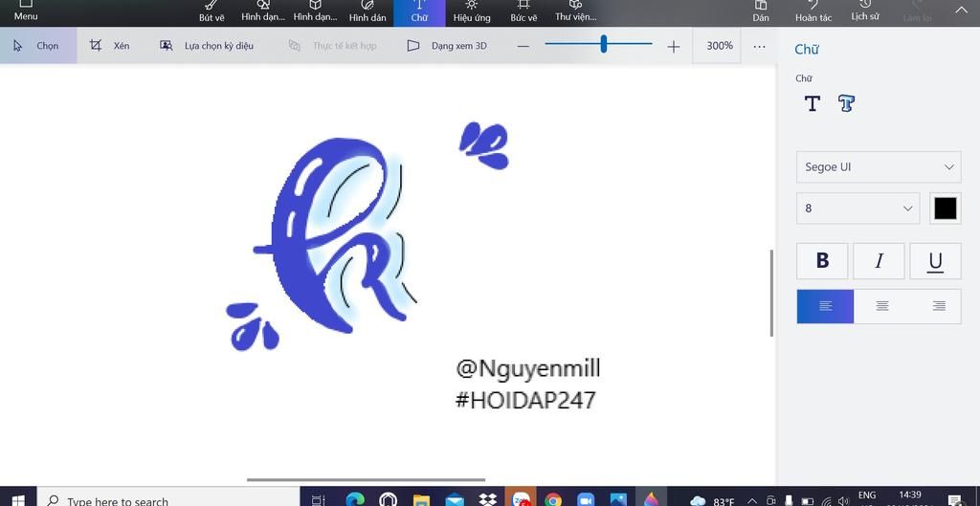980x506 pixels.
Task: Open the first Hình dạng 2D shapes tool
Action: pyautogui.click(x=263, y=12)
